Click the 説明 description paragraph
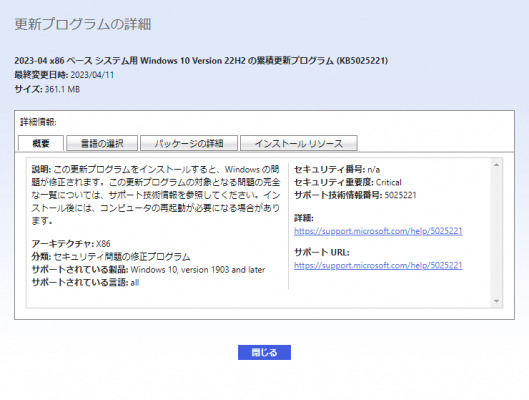This screenshot has height=400, width=529. pyautogui.click(x=156, y=195)
